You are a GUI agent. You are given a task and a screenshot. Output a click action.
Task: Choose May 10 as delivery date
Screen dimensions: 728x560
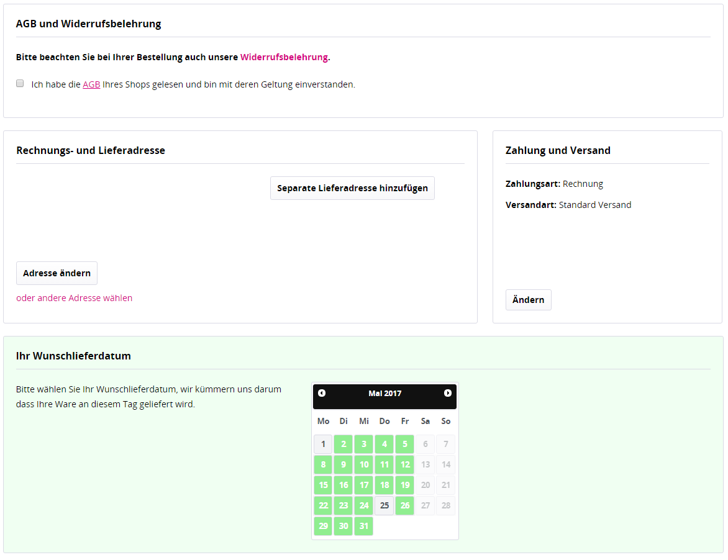pos(364,464)
